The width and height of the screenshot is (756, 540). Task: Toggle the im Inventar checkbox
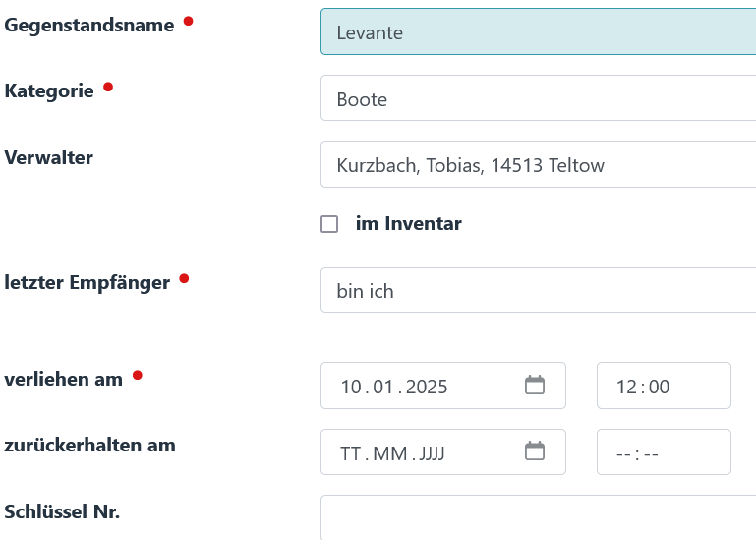tap(329, 224)
